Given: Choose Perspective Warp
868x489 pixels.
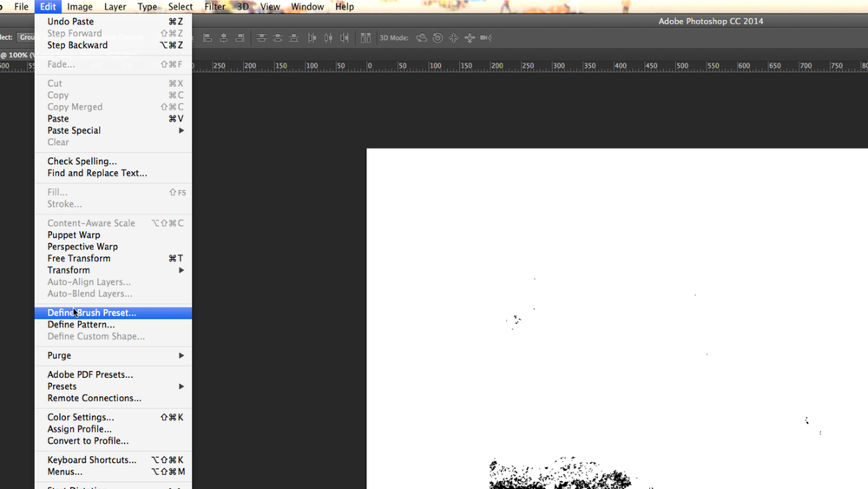Looking at the screenshot, I should (113, 247).
